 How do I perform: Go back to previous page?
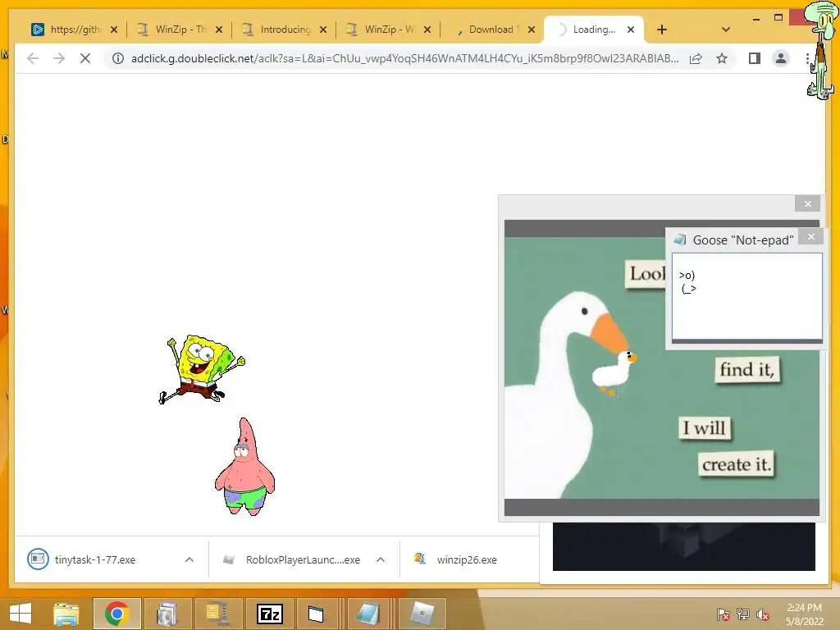[33, 58]
